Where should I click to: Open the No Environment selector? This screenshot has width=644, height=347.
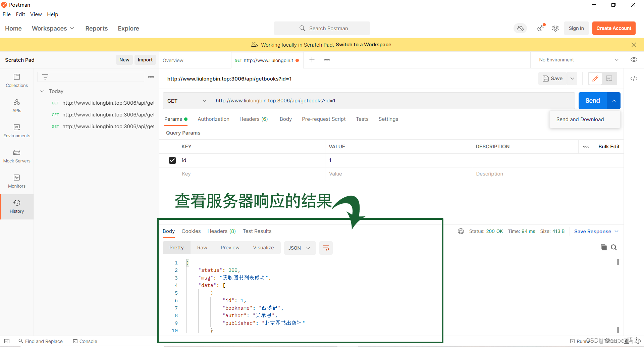tap(578, 60)
